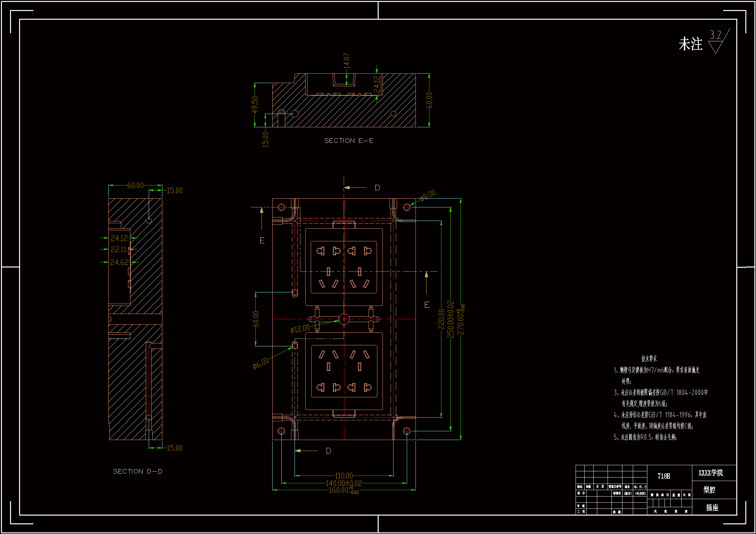Screen dimensions: 756x534
Task: Select the 14.07 depth dimension text
Action: pos(346,60)
